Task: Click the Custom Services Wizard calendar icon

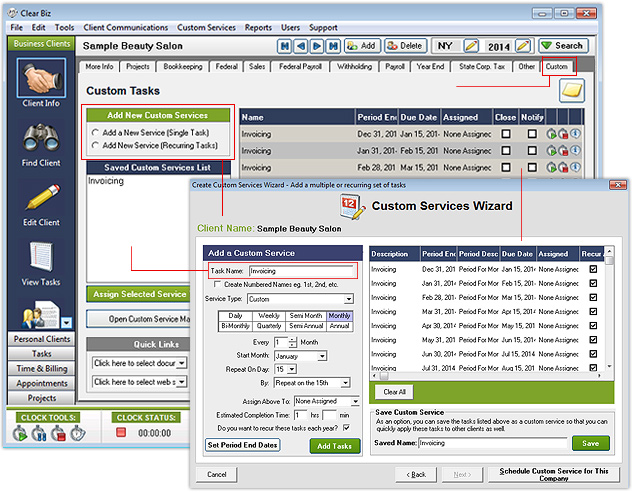Action: coord(352,207)
